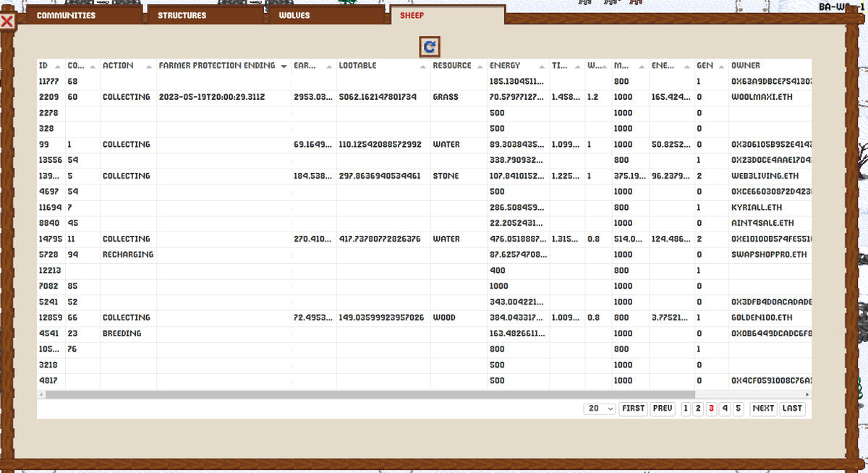Select lootable value 149.03599923957026
This screenshot has height=473, width=868.
click(383, 318)
